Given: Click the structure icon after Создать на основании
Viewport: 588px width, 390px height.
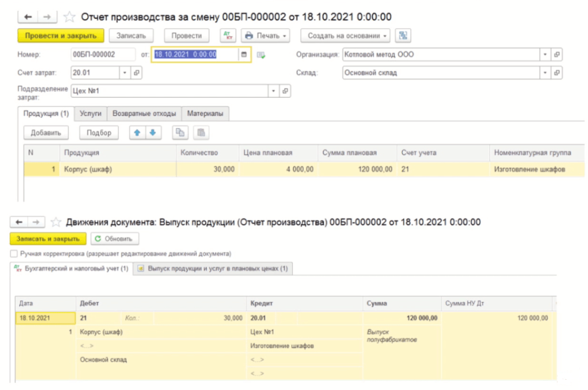Looking at the screenshot, I should [x=403, y=36].
